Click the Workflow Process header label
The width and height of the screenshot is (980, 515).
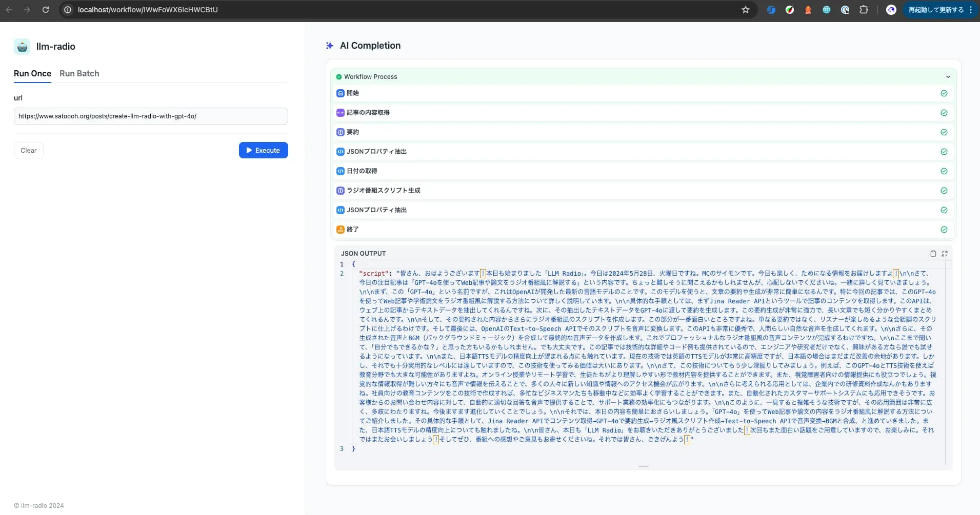point(370,77)
